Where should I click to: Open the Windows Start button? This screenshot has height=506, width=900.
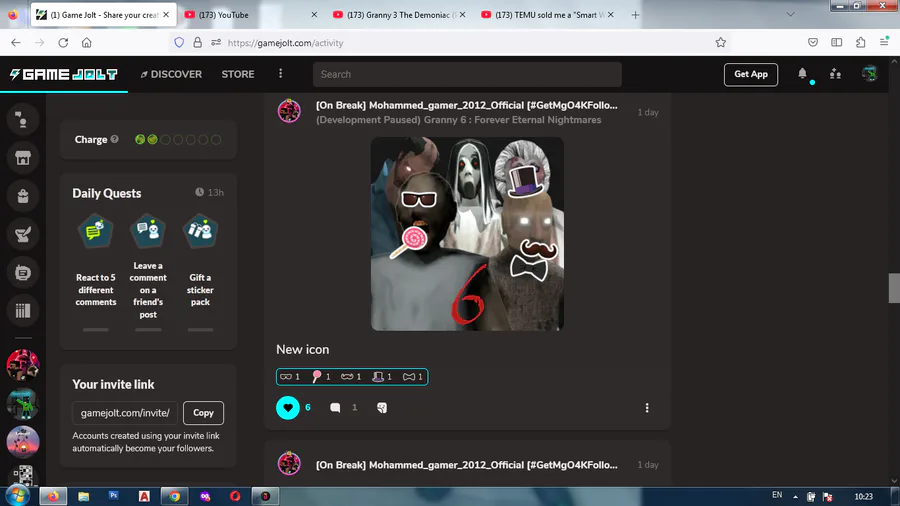[18, 496]
